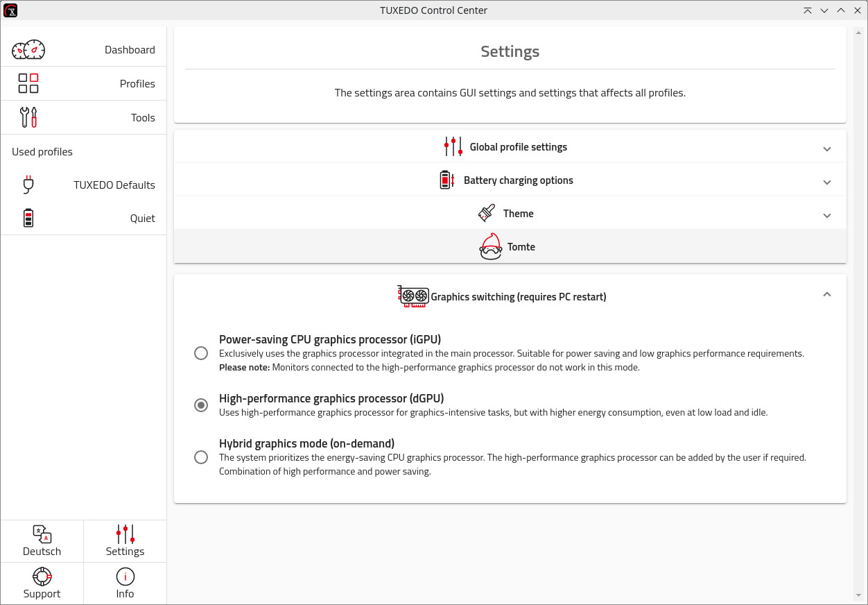This screenshot has height=605, width=868.
Task: Click Graphics switching (requires PC restart) title
Action: (x=519, y=297)
